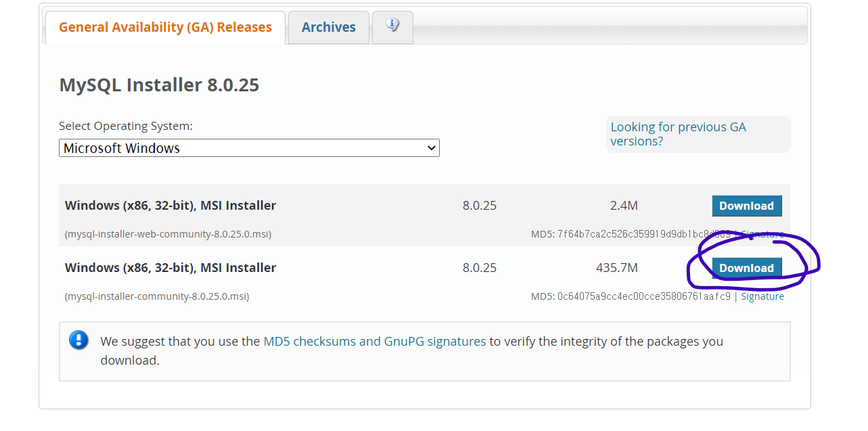Click the 'Select Operating System:' label

coord(126,126)
